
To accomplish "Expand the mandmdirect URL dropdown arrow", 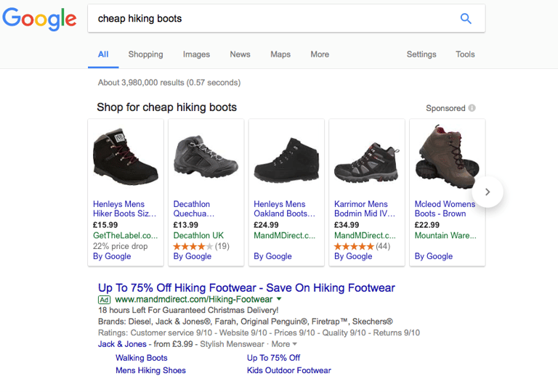I will click(x=279, y=299).
